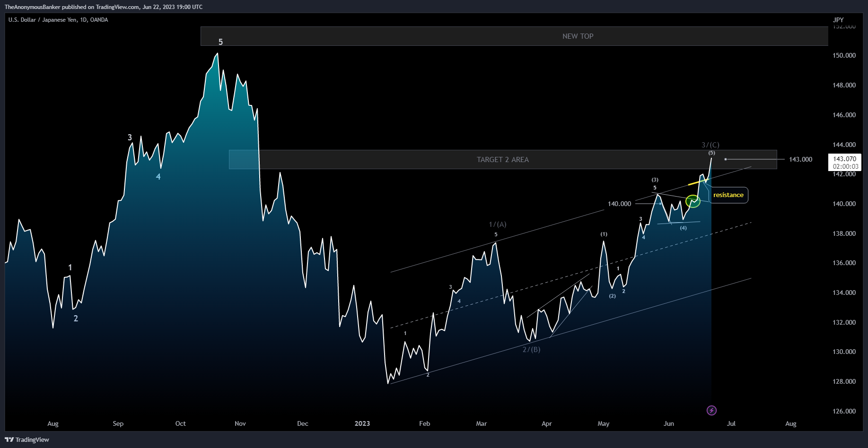The height and width of the screenshot is (448, 868).
Task: Click the green circle marker near resistance
Action: (x=693, y=201)
